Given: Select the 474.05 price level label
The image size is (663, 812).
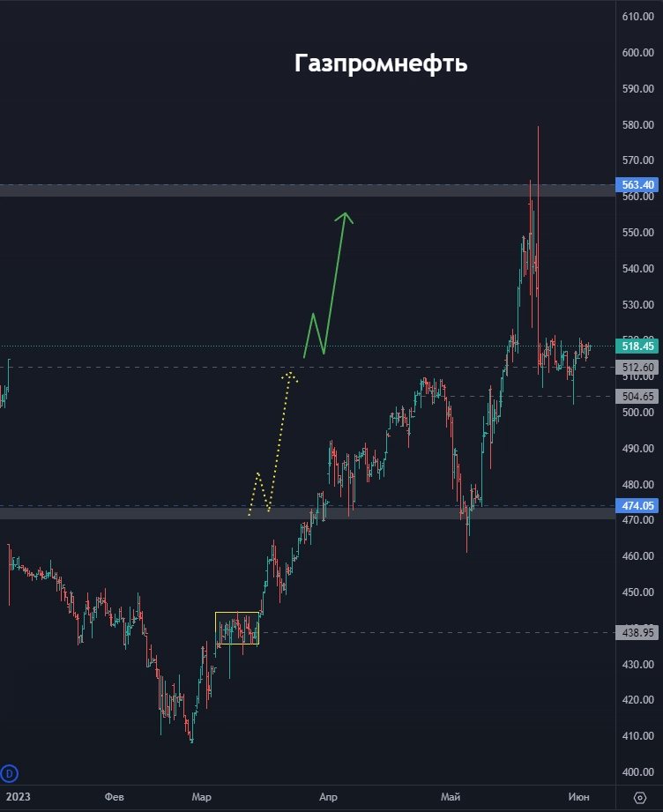Looking at the screenshot, I should click(637, 505).
